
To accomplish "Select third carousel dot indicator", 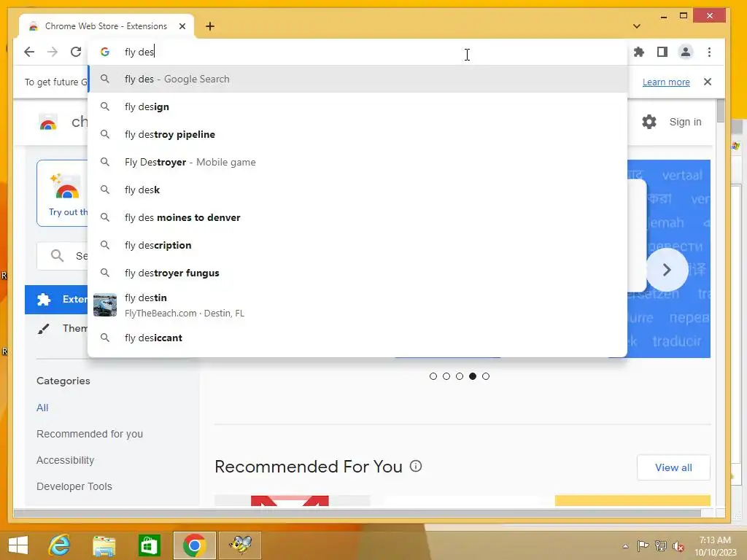I will (460, 376).
